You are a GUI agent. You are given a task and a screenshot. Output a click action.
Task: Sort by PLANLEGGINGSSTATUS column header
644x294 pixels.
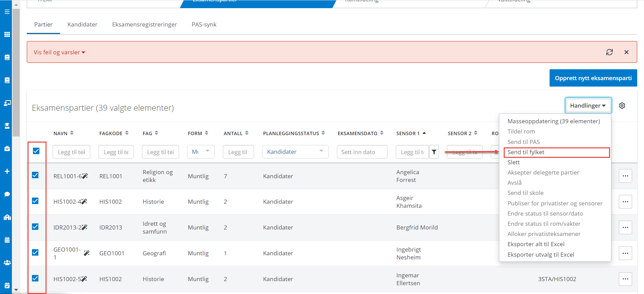tap(294, 133)
